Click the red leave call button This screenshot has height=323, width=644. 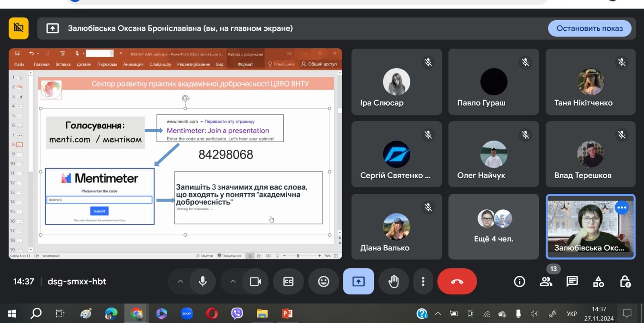coord(457,282)
